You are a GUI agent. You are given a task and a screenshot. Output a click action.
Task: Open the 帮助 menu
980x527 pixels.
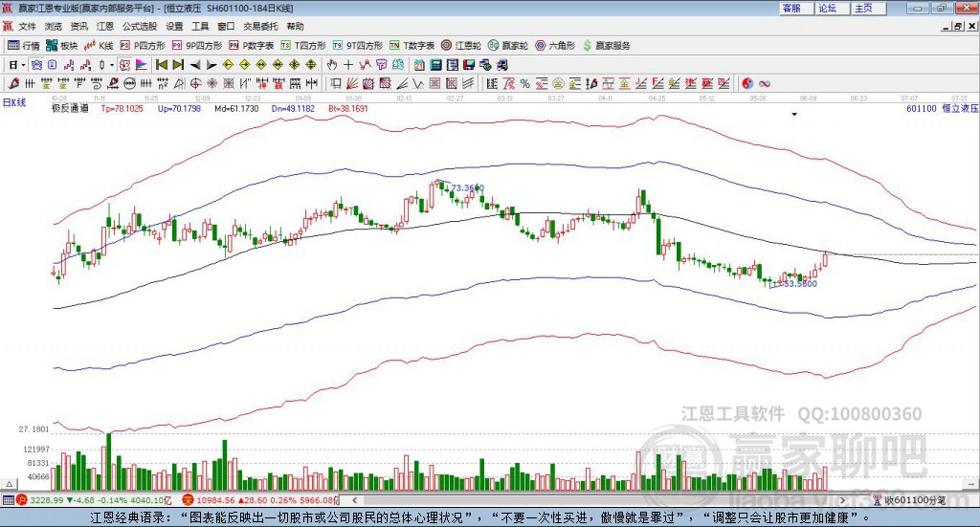point(295,26)
